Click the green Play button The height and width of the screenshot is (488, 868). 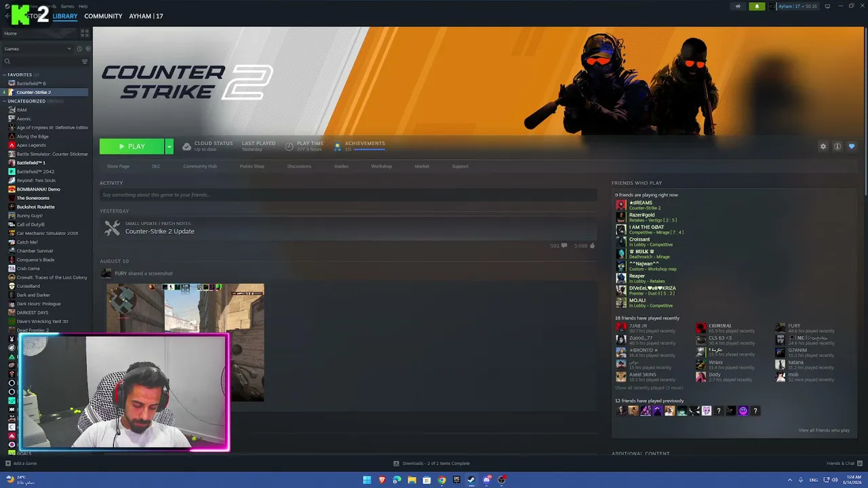[132, 146]
